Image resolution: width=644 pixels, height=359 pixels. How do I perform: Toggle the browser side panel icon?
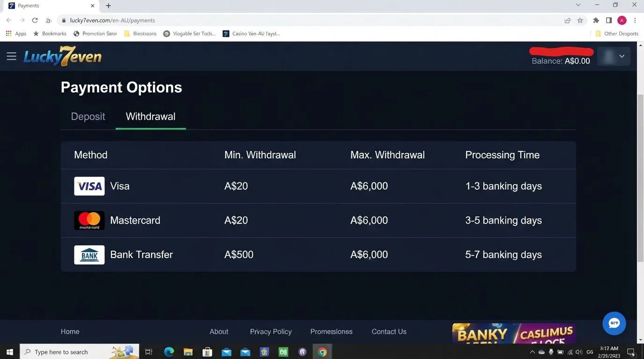(x=609, y=20)
